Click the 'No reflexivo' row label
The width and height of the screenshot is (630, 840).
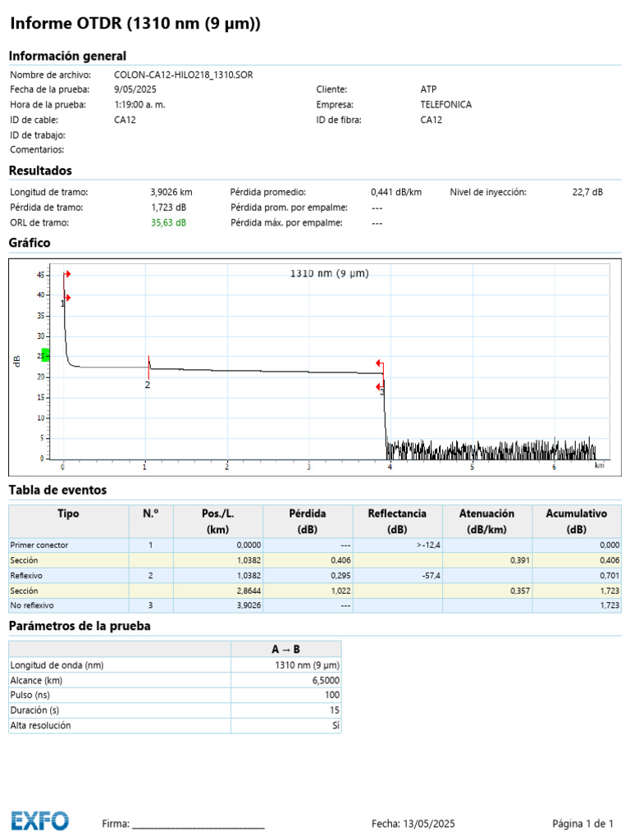point(32,605)
